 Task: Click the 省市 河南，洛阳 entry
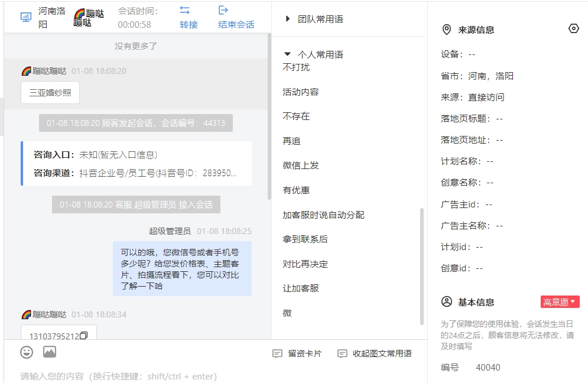(x=477, y=76)
